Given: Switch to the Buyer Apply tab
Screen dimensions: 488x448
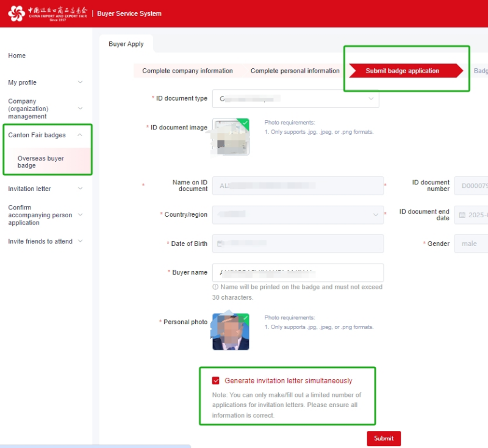Looking at the screenshot, I should [x=126, y=44].
